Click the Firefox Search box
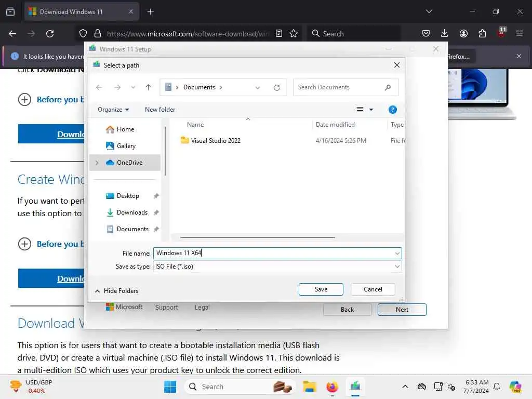This screenshot has width=532, height=399. click(354, 34)
